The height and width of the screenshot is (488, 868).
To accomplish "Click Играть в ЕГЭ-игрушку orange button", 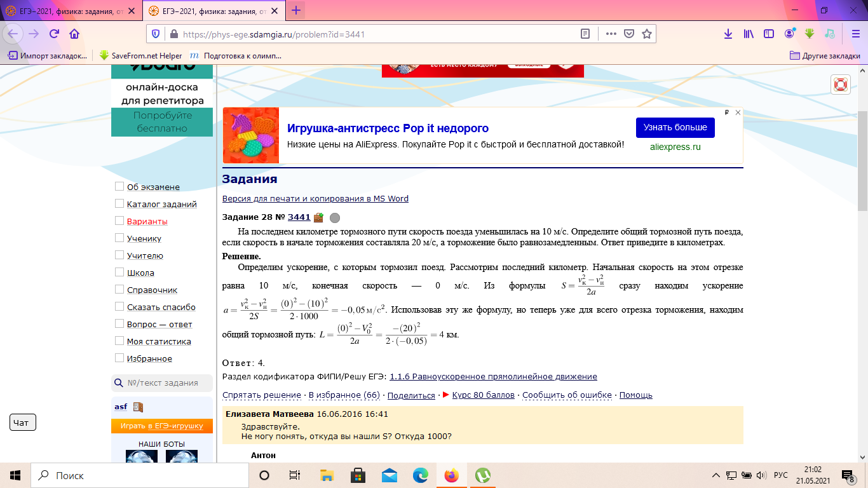I will tap(162, 426).
